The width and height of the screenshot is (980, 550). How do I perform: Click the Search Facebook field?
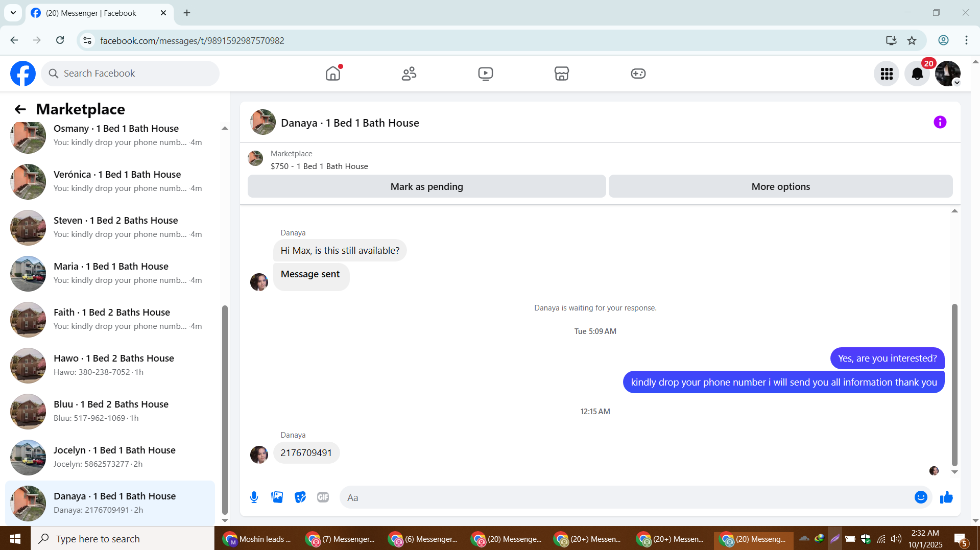point(130,74)
